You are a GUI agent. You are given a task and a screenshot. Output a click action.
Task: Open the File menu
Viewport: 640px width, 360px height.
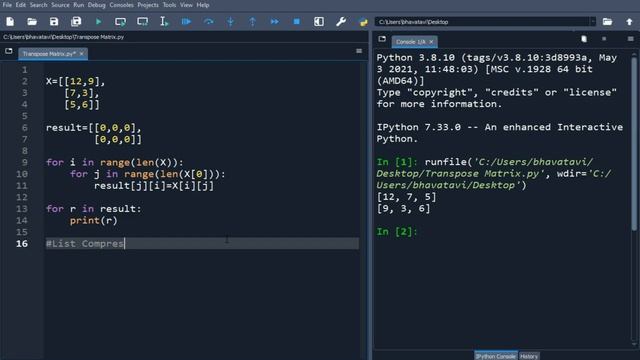[7, 5]
